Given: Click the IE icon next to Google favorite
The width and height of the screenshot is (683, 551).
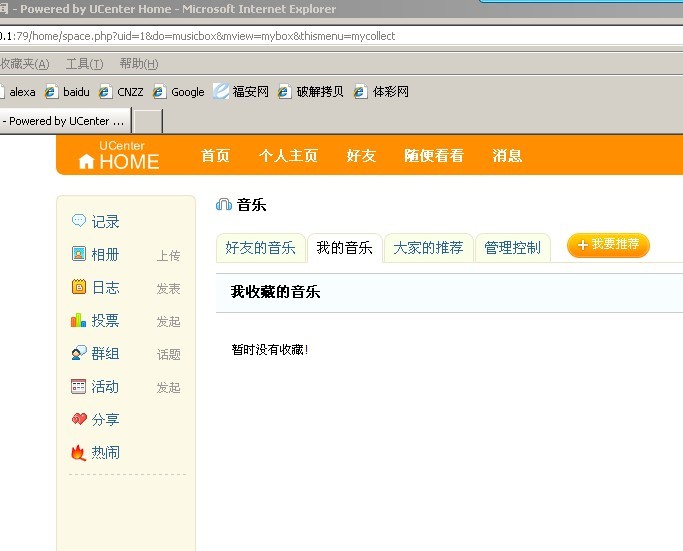Looking at the screenshot, I should click(x=159, y=91).
